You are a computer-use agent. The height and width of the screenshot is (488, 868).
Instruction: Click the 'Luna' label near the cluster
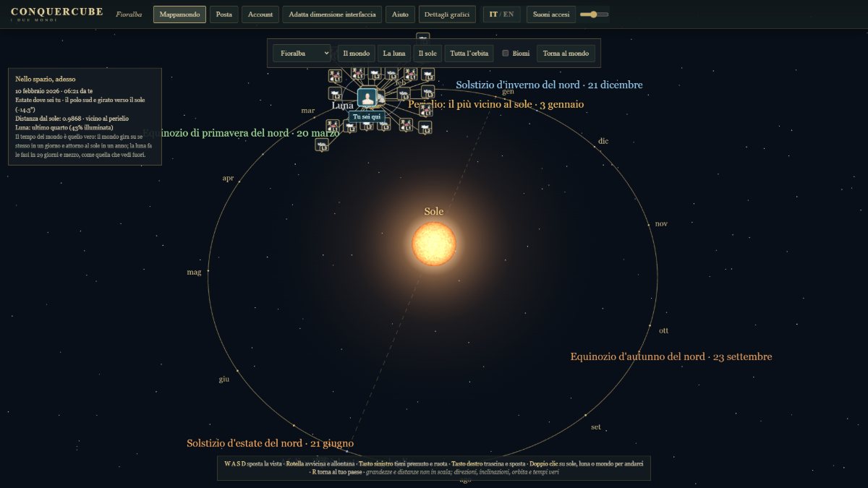click(x=342, y=105)
